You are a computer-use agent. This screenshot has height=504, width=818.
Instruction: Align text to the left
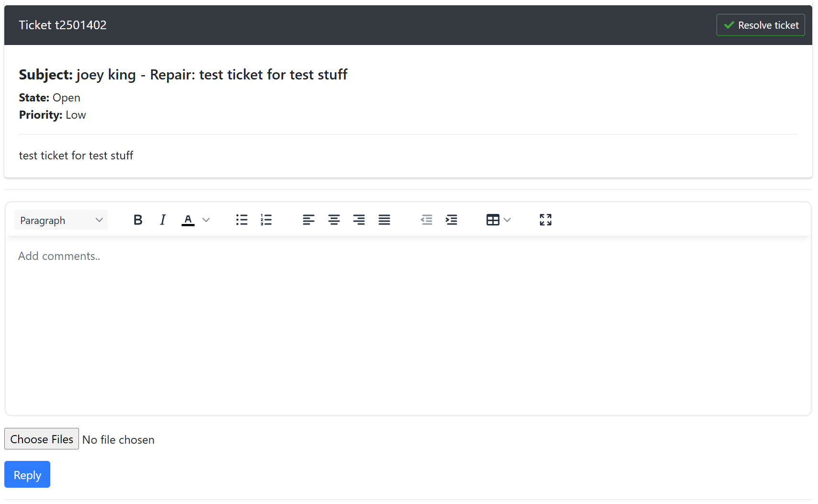tap(309, 220)
